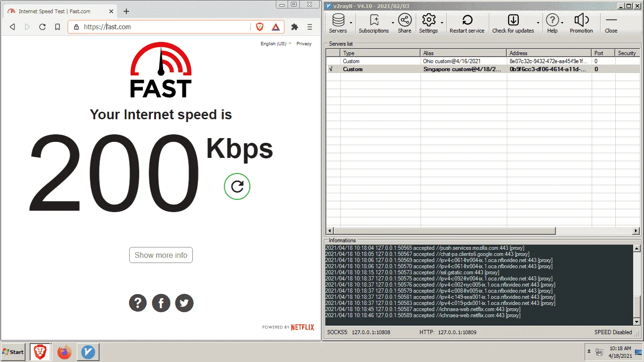
Task: Close the Internet Speed Test tab
Action: tap(111, 11)
